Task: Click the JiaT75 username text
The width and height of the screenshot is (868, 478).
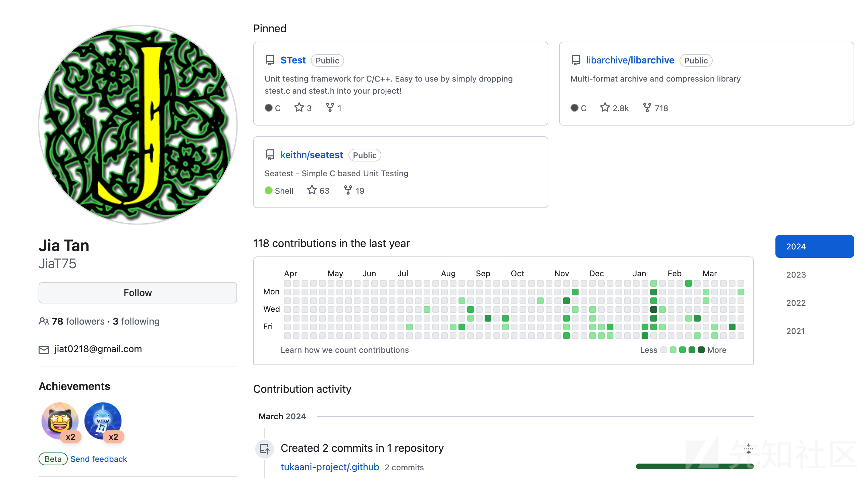Action: [57, 264]
